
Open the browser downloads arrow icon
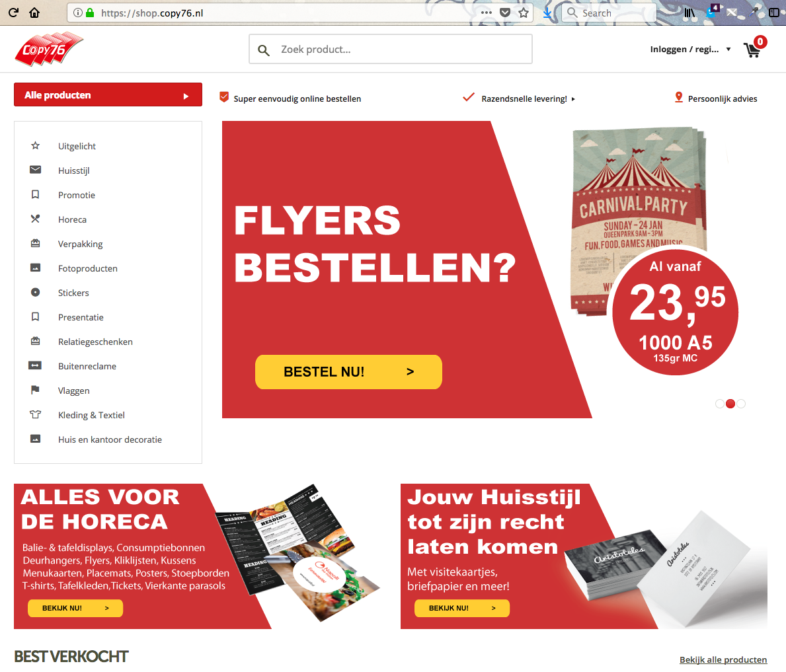coord(547,13)
